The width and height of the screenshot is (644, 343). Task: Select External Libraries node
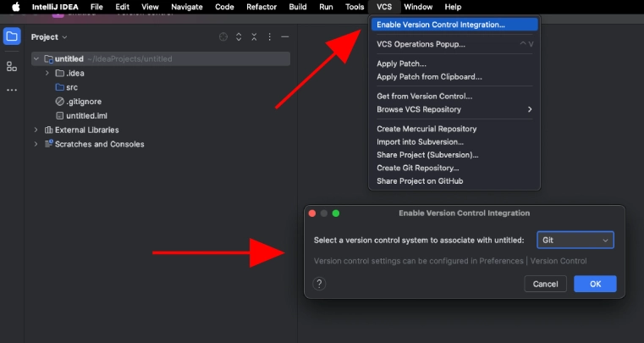[82, 130]
